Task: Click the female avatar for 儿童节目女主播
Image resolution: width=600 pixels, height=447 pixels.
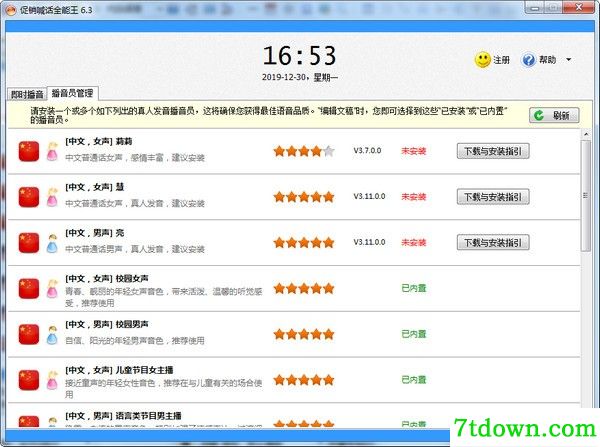Action: 52,380
